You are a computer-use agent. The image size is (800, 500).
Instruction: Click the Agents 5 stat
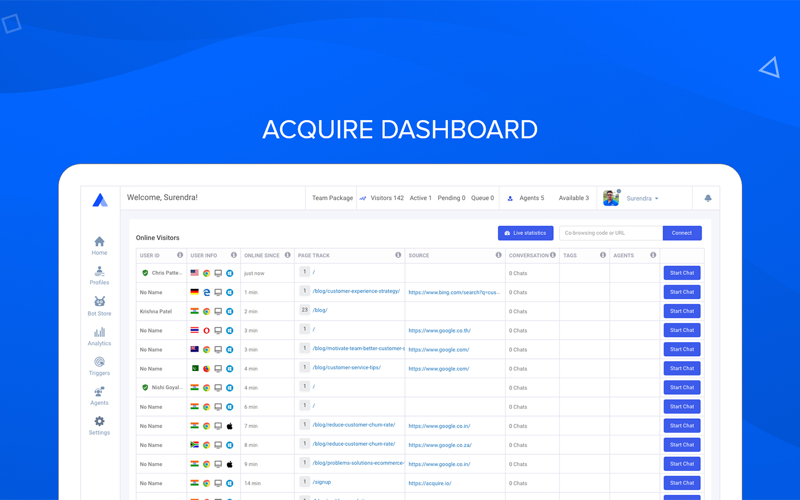(532, 198)
